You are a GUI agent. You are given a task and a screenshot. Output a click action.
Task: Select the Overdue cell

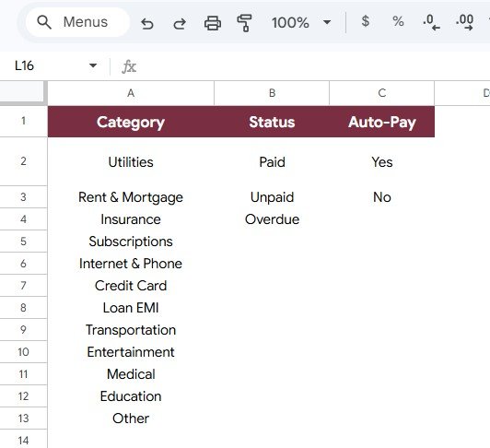click(x=272, y=219)
